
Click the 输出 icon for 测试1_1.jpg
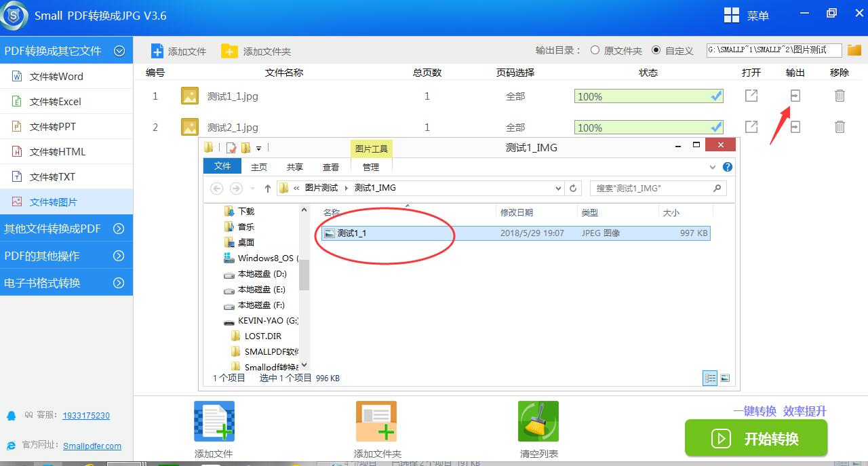tap(795, 96)
